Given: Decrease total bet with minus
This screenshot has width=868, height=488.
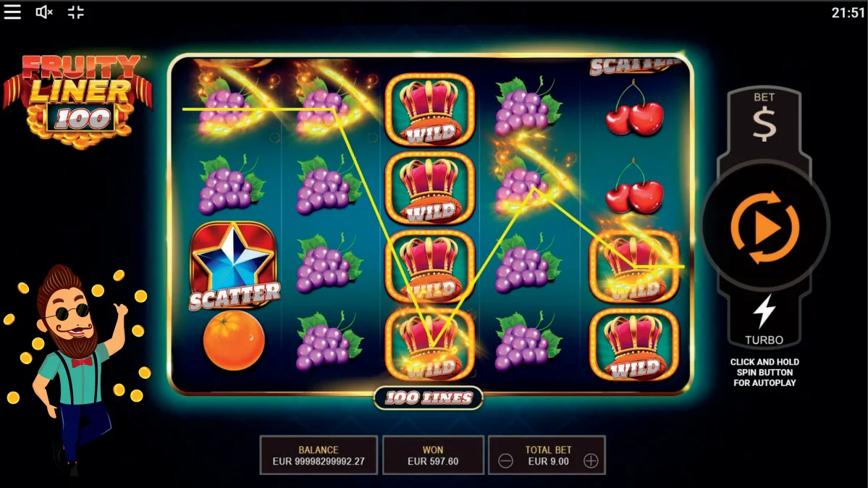Looking at the screenshot, I should (x=505, y=461).
